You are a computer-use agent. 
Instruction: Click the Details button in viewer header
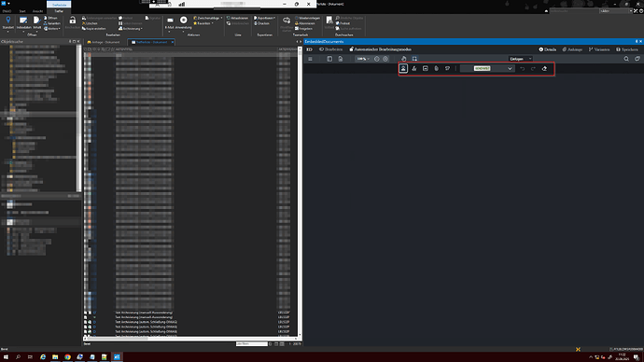tap(548, 49)
